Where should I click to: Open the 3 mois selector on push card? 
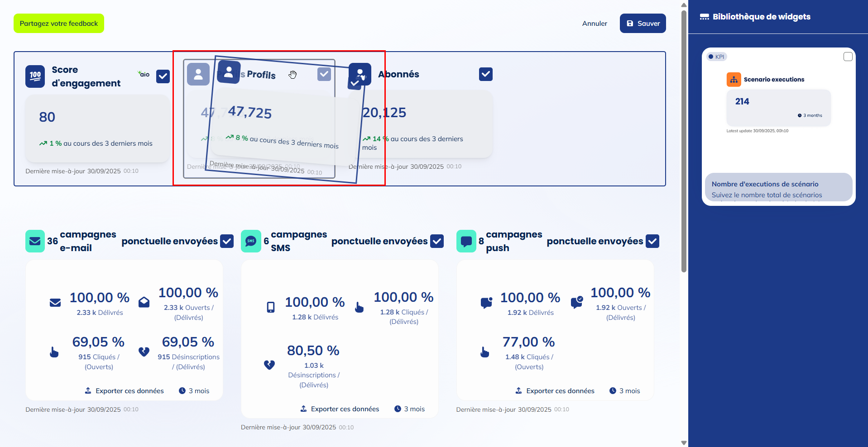coord(625,390)
